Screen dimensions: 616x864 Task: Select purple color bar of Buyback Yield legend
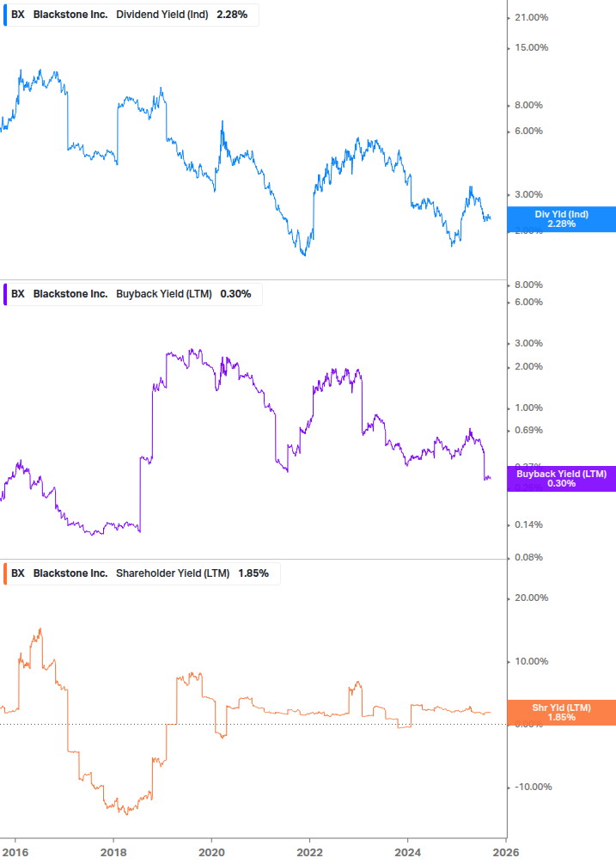[5, 294]
